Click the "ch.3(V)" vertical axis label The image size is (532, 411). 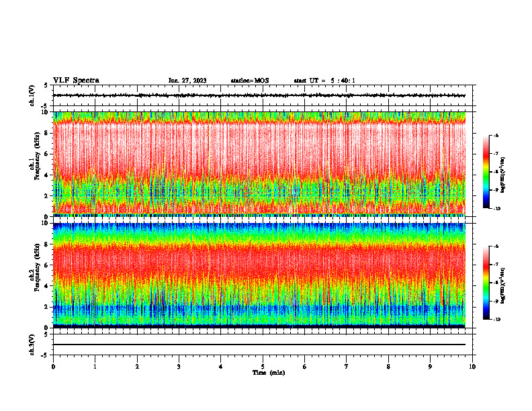(32, 345)
